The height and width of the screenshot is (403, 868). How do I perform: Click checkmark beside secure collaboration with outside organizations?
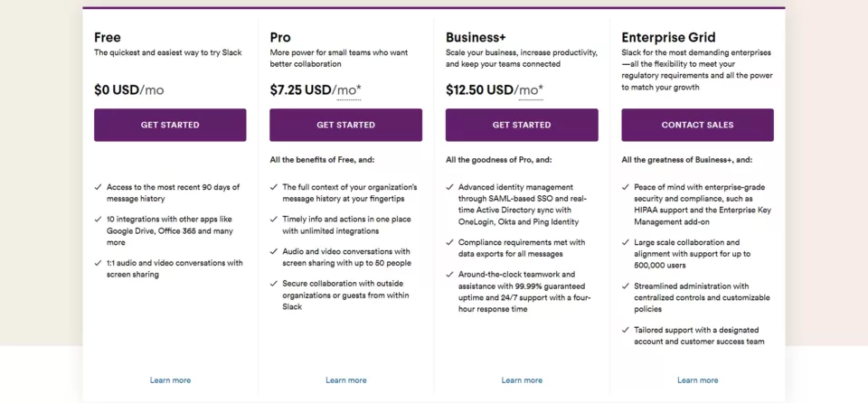tap(274, 284)
